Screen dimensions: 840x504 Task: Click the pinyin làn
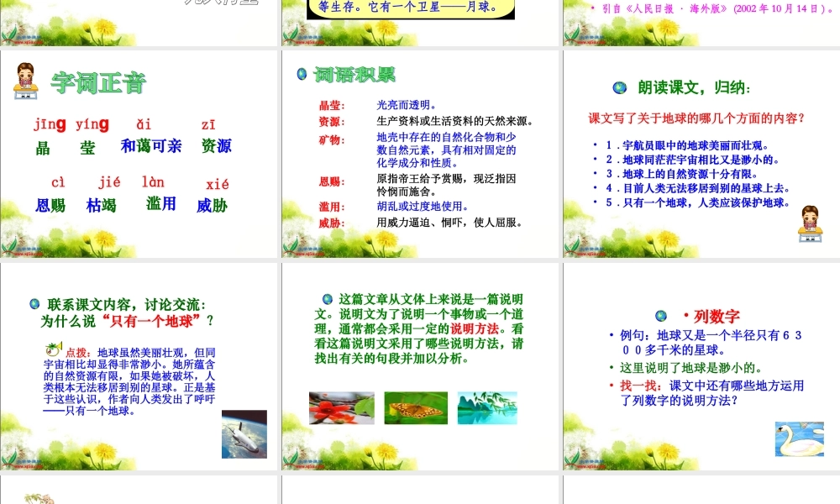coord(153,182)
